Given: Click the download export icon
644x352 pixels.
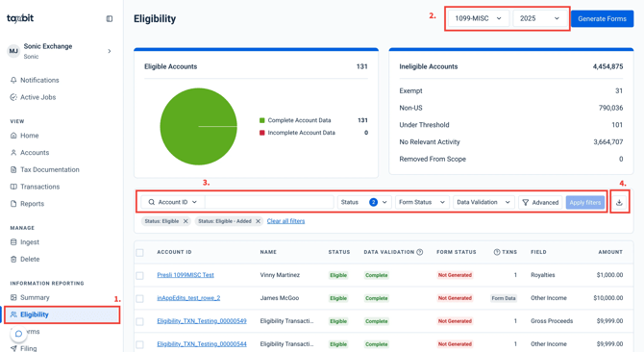Looking at the screenshot, I should coord(619,202).
